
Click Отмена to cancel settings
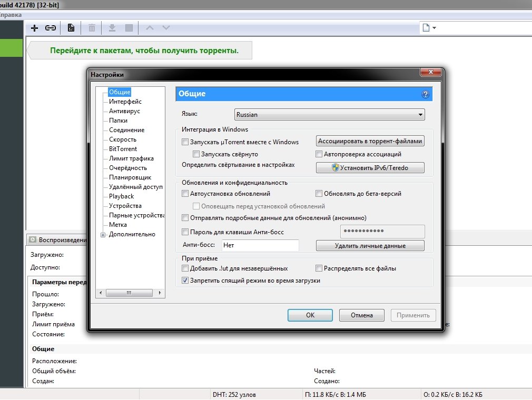pyautogui.click(x=362, y=315)
